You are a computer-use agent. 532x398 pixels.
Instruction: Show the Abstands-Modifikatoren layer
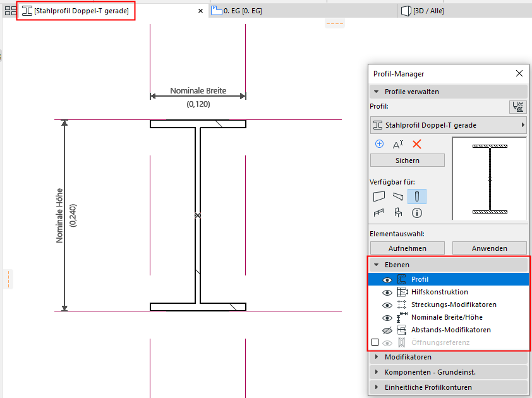click(x=387, y=329)
